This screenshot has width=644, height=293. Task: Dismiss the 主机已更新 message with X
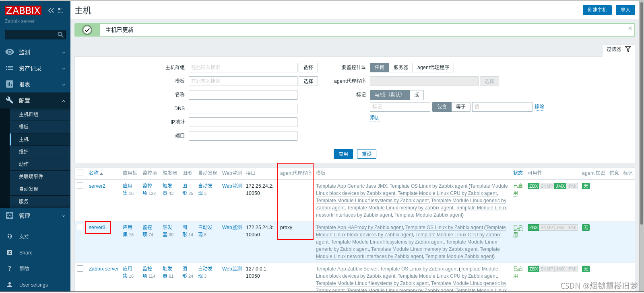(x=630, y=28)
